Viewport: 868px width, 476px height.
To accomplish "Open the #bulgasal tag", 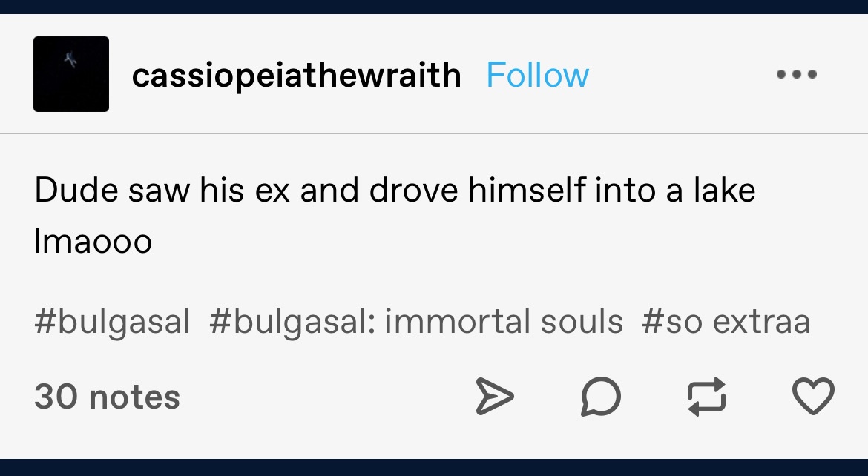I will [x=112, y=322].
